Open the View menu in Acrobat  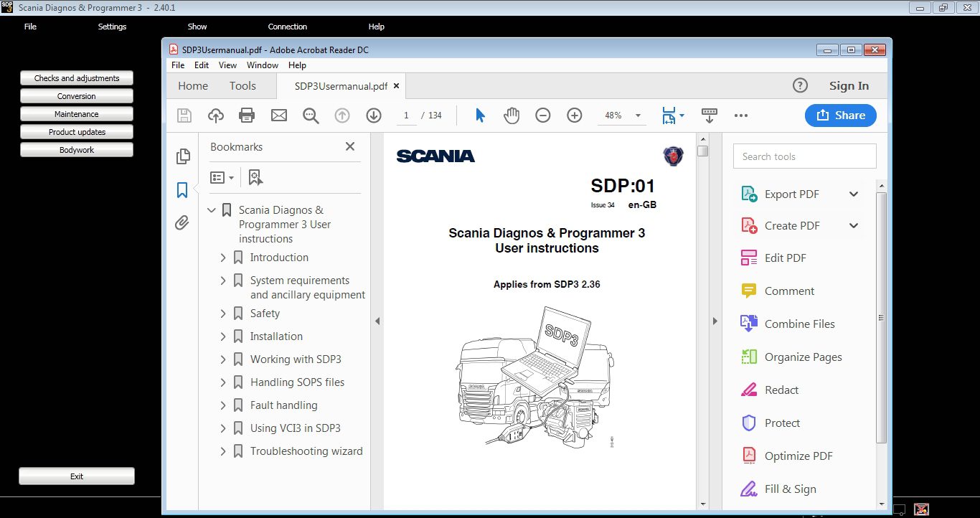point(227,65)
